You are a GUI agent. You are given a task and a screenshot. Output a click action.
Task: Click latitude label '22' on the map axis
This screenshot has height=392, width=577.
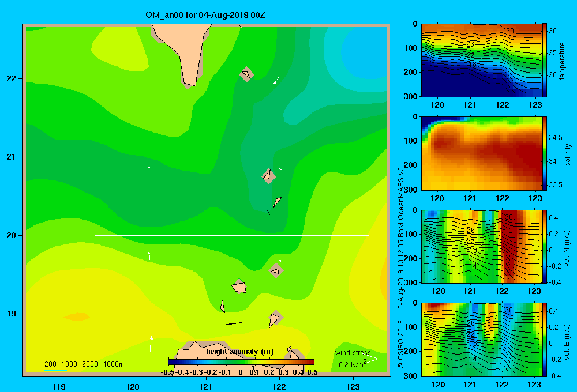pos(11,78)
